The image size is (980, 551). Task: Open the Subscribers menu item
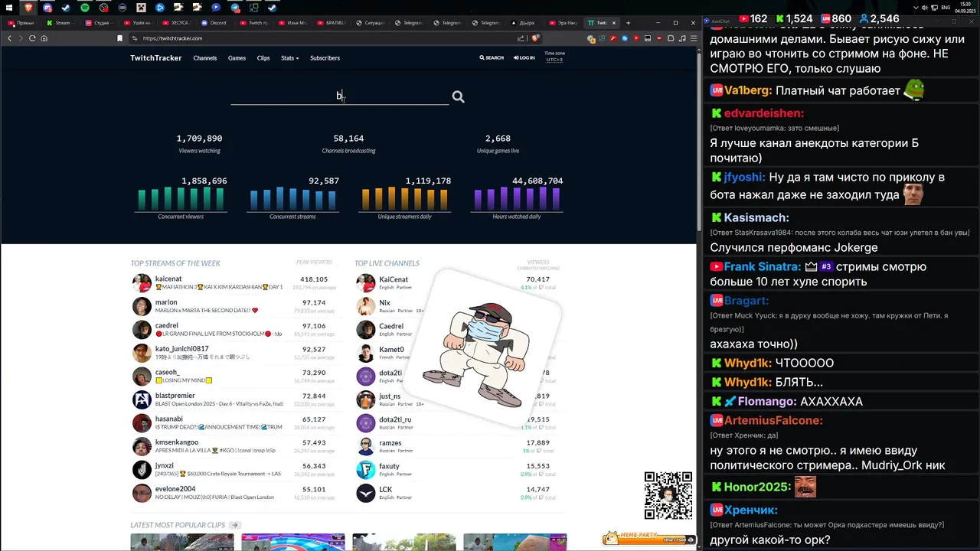[325, 58]
